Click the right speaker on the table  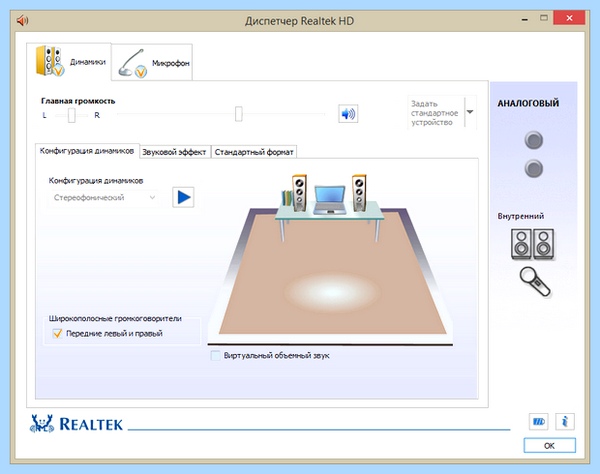coord(359,193)
